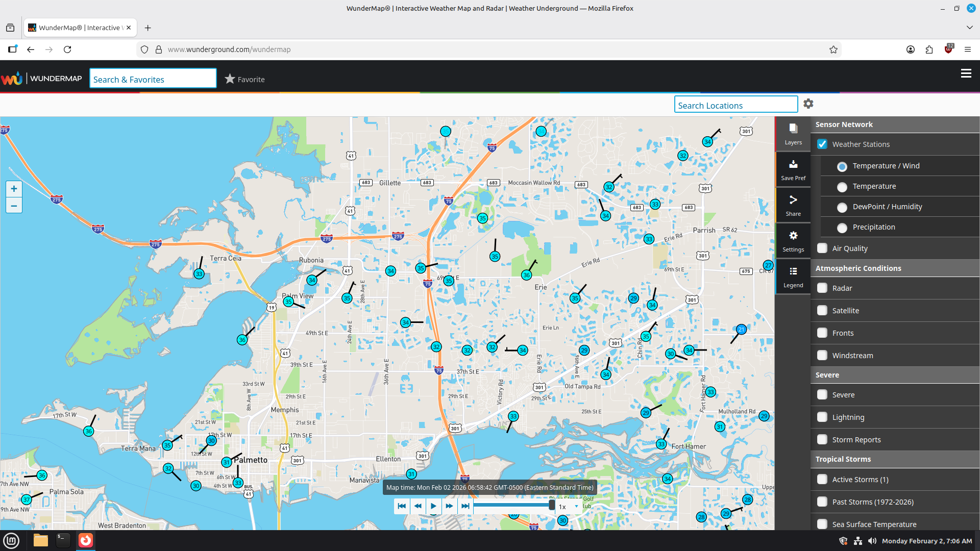Click the Search Locations input field
The height and width of the screenshot is (551, 980).
pyautogui.click(x=736, y=105)
